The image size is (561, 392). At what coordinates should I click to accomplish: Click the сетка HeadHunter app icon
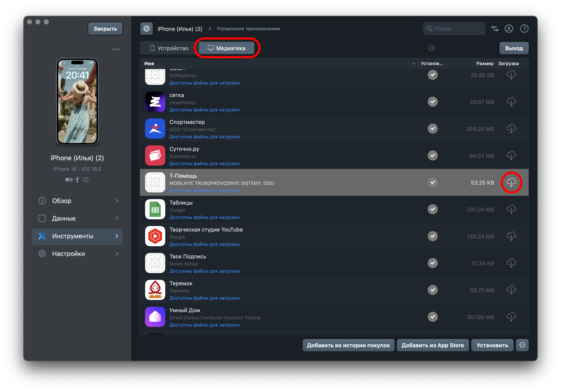point(155,102)
